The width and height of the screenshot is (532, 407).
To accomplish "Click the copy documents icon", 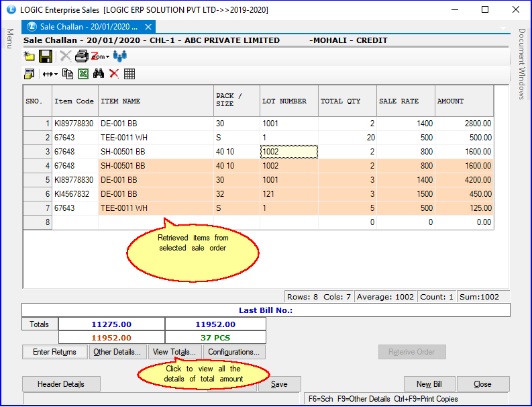I will [x=68, y=74].
